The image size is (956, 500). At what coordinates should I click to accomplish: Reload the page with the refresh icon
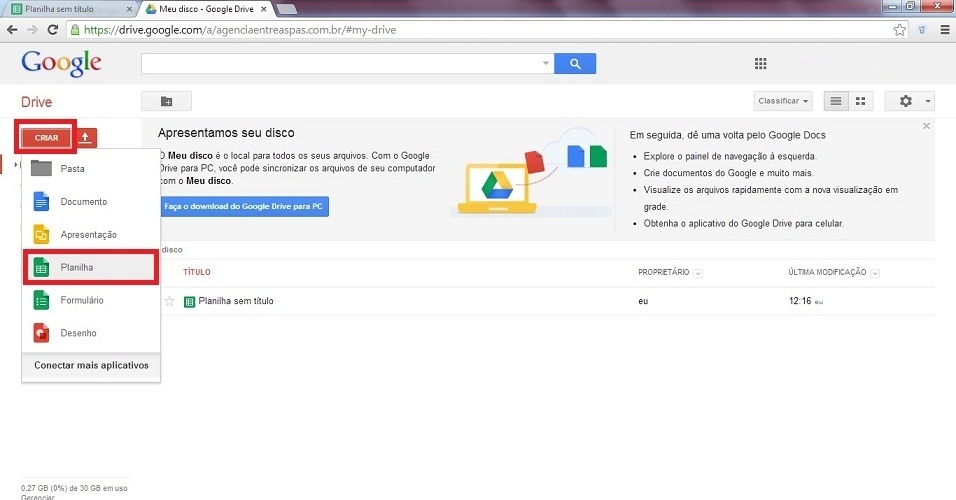point(53,29)
